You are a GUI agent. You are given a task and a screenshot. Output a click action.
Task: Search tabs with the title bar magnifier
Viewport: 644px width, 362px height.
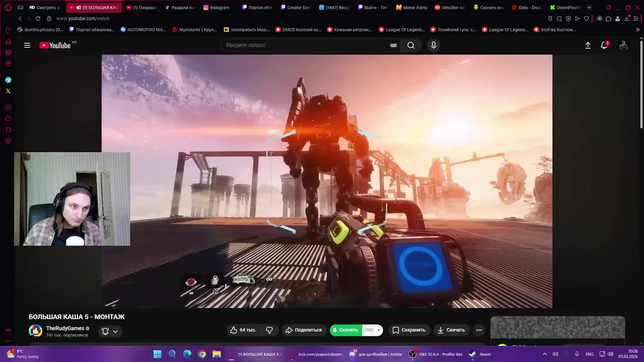click(x=608, y=8)
